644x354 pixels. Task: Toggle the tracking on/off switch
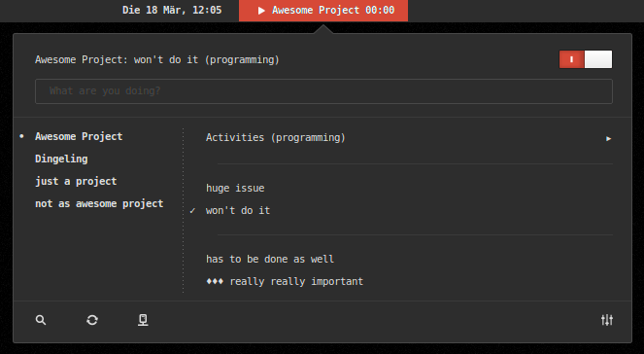(x=586, y=59)
